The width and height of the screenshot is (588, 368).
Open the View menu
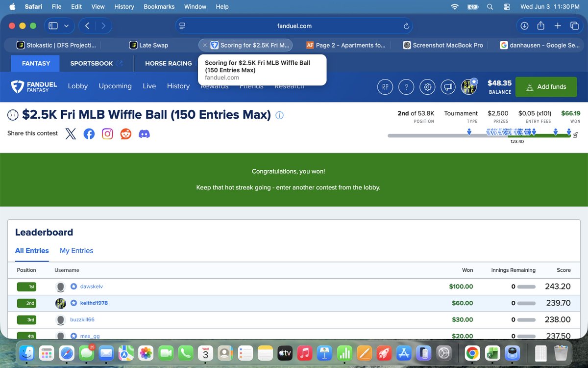tap(98, 7)
